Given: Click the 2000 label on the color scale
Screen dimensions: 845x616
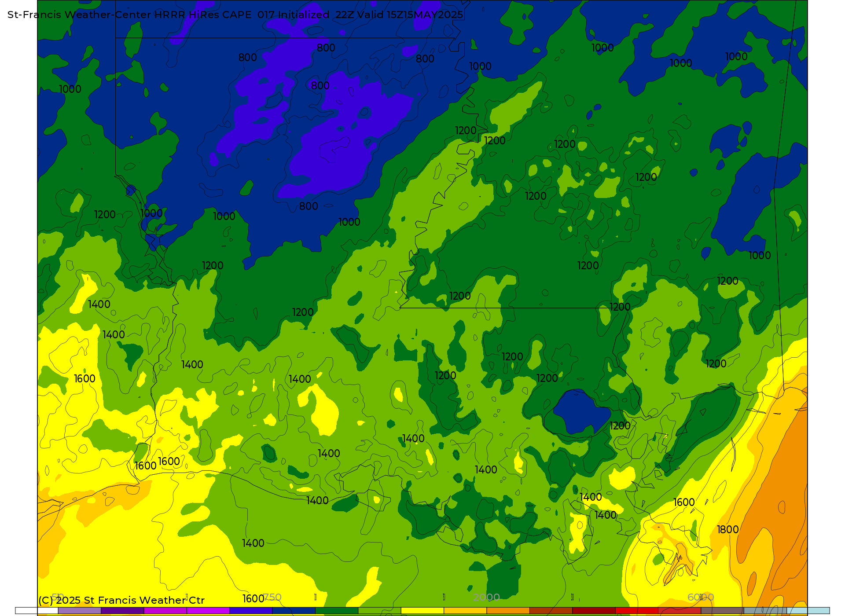Looking at the screenshot, I should (486, 597).
